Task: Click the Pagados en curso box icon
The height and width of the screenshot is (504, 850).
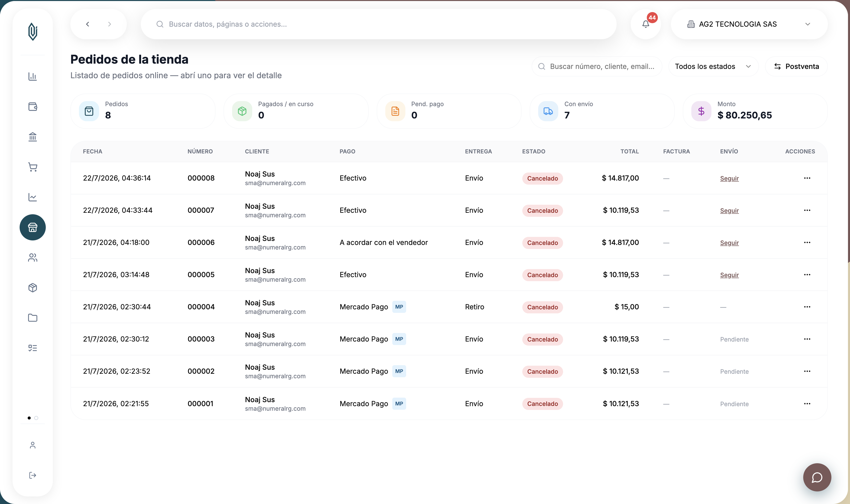Action: tap(242, 111)
